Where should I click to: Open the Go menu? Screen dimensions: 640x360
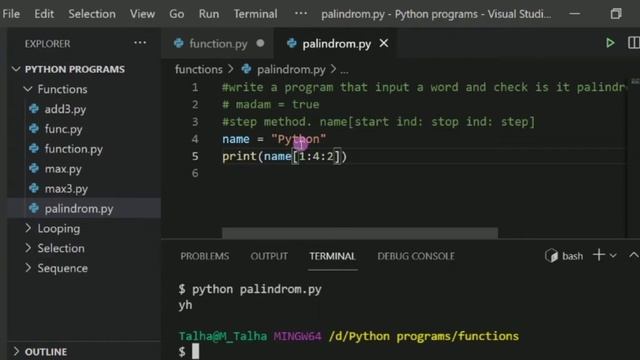point(176,14)
